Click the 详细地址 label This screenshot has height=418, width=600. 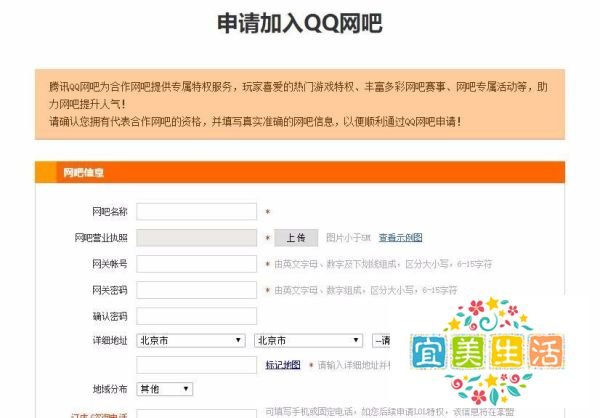(x=109, y=340)
